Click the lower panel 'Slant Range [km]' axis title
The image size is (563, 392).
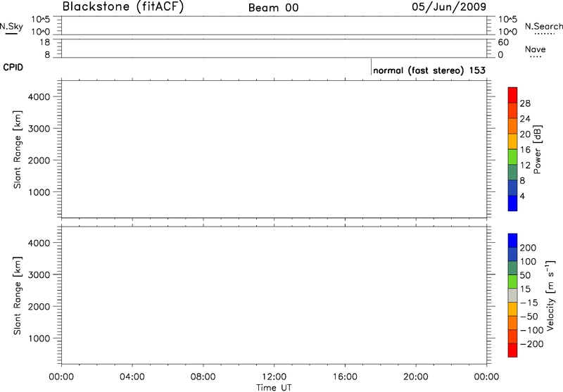(18, 296)
